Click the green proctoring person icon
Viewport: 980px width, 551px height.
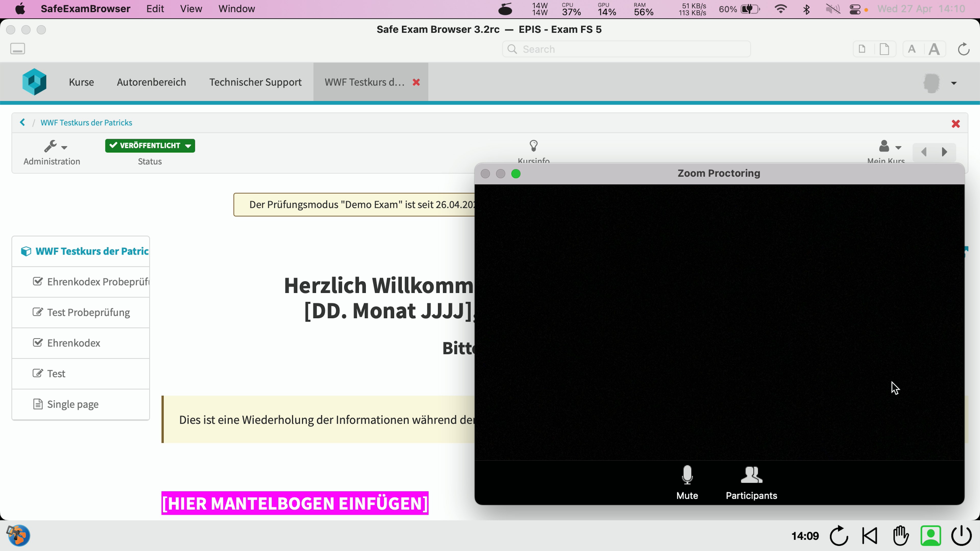[x=930, y=536]
